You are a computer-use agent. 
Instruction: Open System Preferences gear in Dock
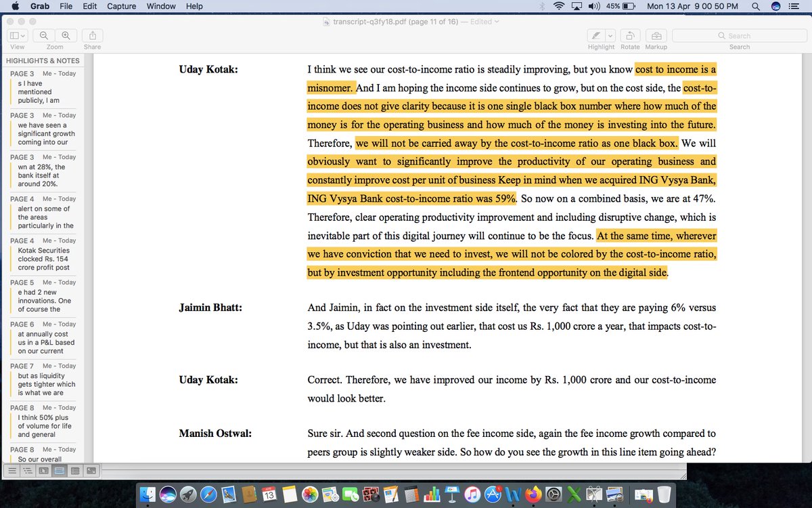tap(554, 494)
